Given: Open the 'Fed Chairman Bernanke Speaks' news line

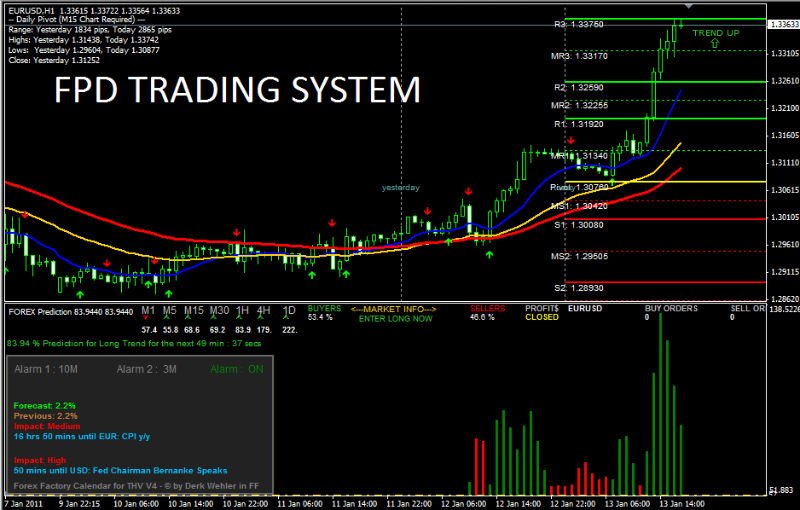Looking at the screenshot, I should coord(120,471).
